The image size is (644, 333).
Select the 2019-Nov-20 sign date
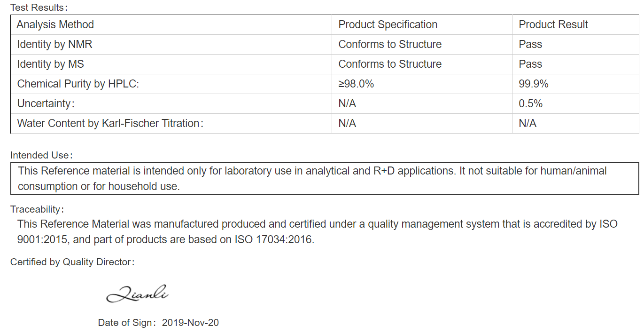coord(190,323)
